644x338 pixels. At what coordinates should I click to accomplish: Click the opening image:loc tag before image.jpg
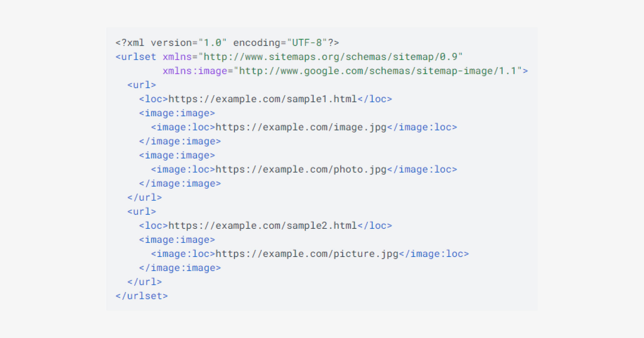pyautogui.click(x=183, y=127)
